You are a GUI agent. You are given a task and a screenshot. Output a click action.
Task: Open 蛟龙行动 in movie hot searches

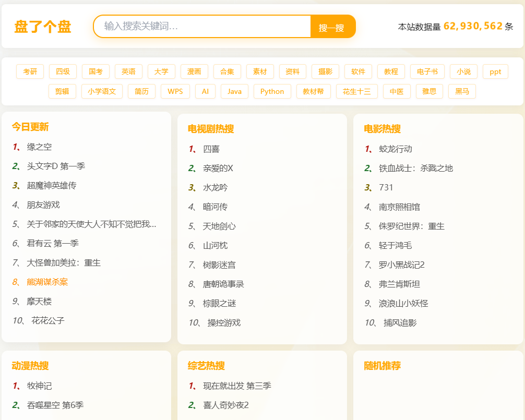point(395,149)
